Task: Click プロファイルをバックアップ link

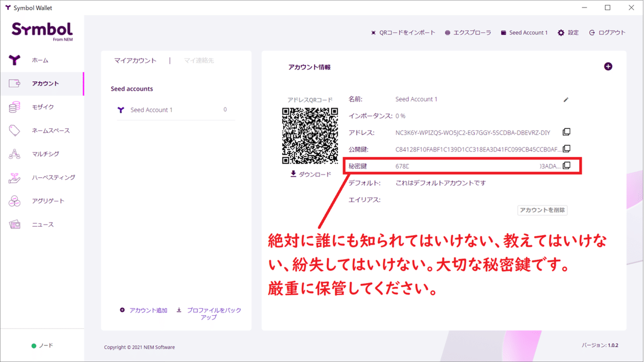Action: (214, 314)
